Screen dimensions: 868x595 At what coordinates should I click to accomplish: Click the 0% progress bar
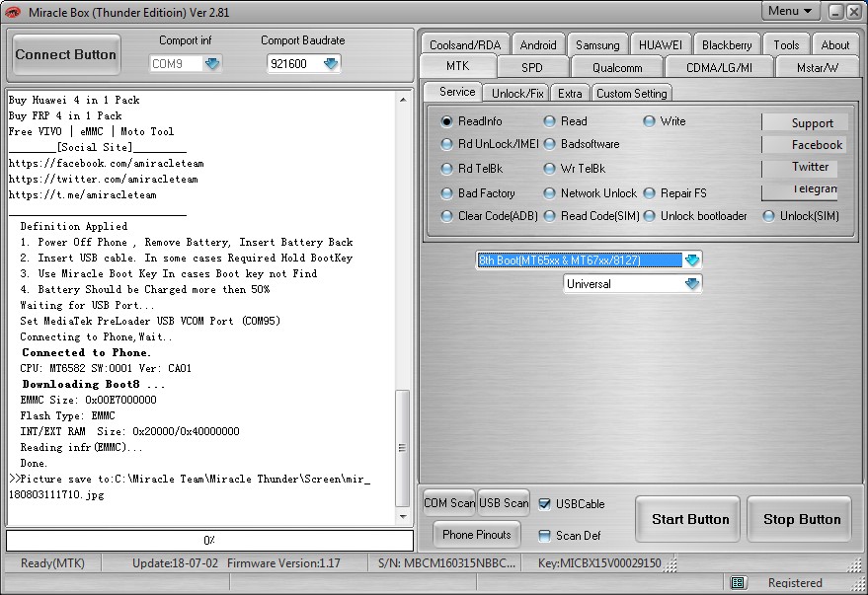point(209,541)
